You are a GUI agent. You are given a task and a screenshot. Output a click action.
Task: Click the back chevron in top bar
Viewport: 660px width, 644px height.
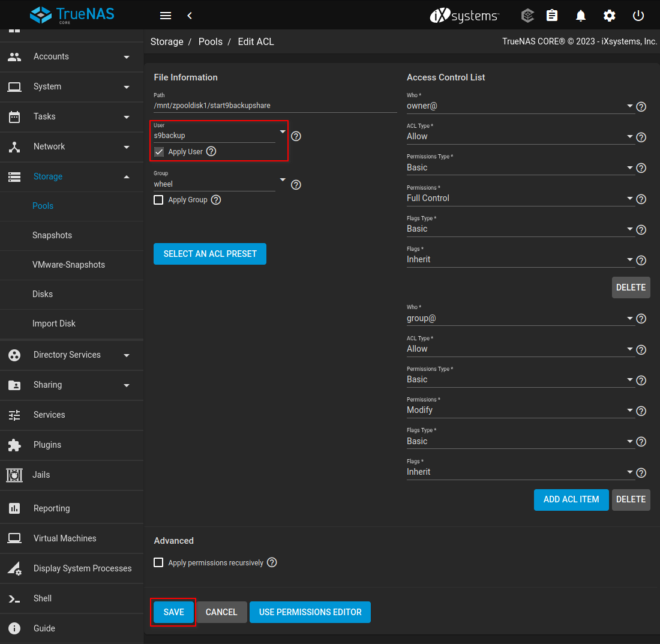point(190,16)
